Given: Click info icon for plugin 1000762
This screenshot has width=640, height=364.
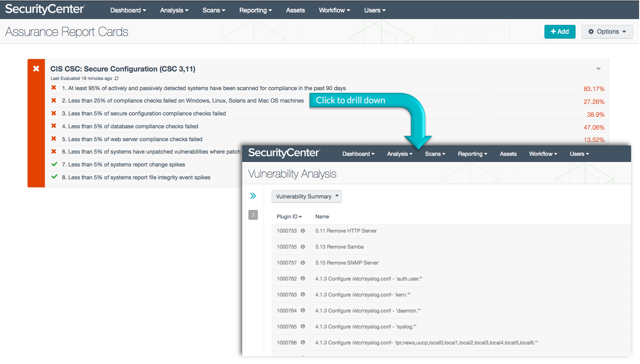Looking at the screenshot, I should (x=303, y=279).
